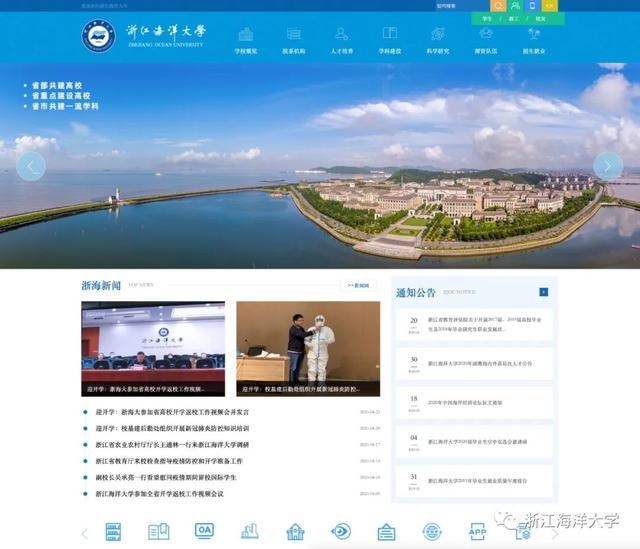640x549 pixels.
Task: Open news 浙江省教育厅来校检查指导疫情防控和开学准备工作
Action: pyautogui.click(x=169, y=461)
